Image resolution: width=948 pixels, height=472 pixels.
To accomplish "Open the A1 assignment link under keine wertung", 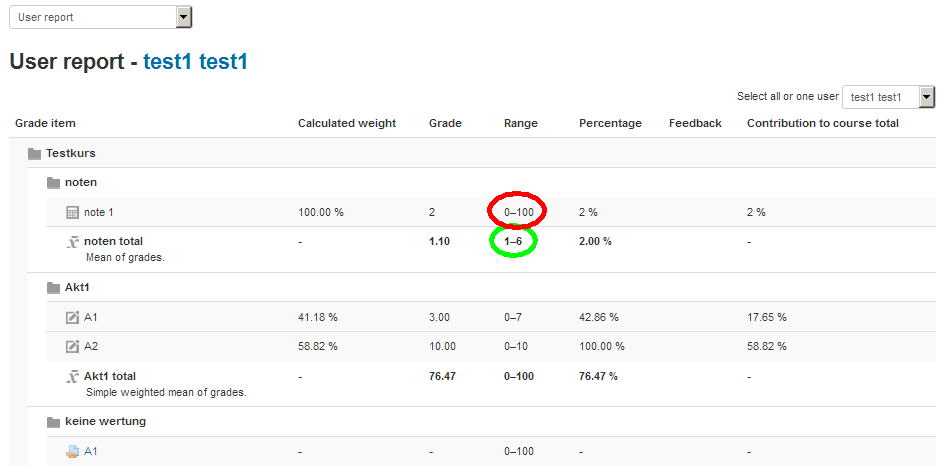I will [x=91, y=451].
